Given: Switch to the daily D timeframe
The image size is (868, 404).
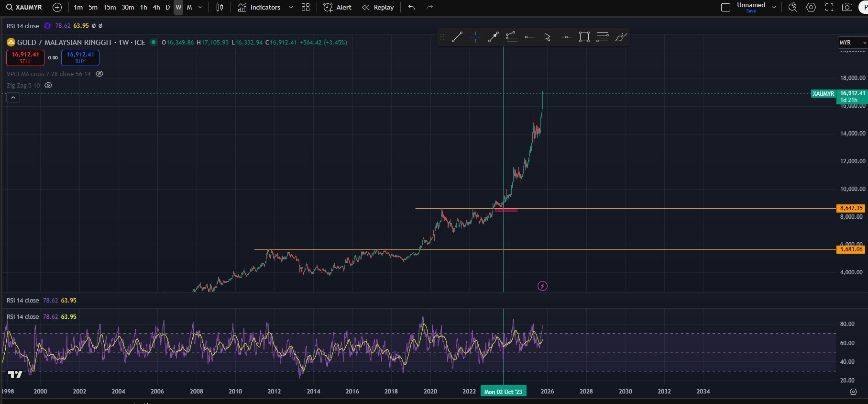Looking at the screenshot, I should [167, 7].
